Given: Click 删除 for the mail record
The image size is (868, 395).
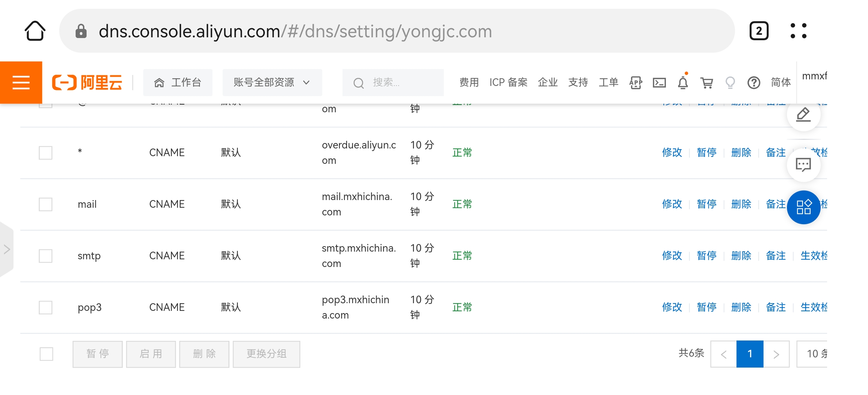Looking at the screenshot, I should (x=741, y=204).
